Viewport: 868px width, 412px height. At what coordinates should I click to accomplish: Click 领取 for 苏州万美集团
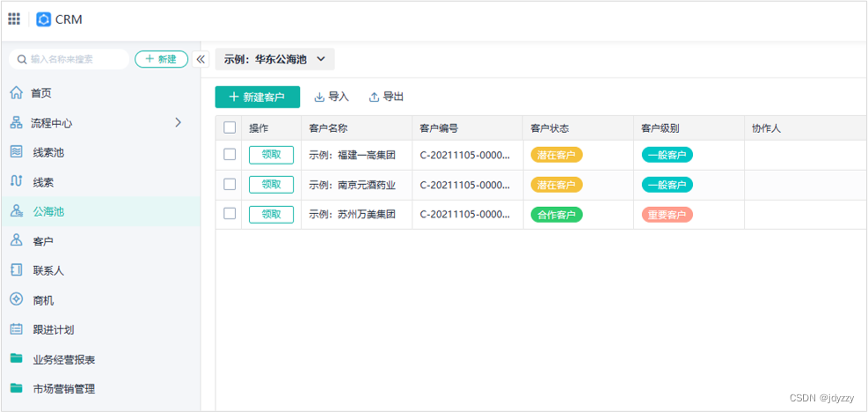click(x=271, y=214)
